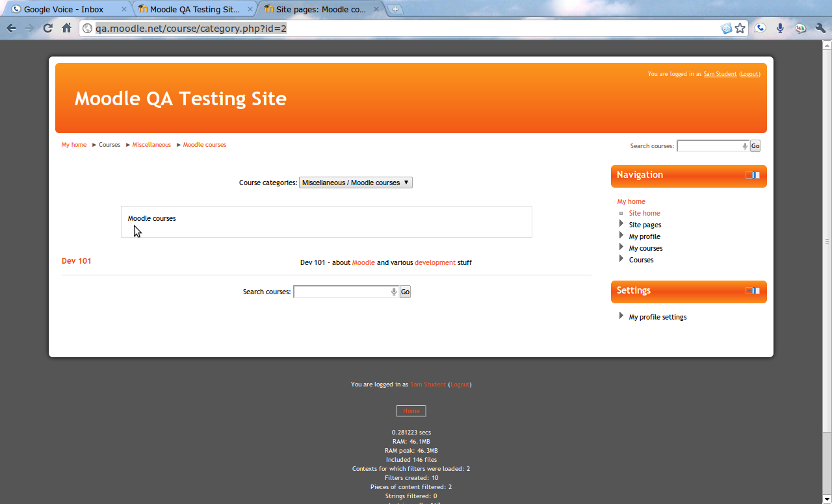Screen dimensions: 832x504
Task: Click Courses text in the breadcrumb
Action: (109, 145)
